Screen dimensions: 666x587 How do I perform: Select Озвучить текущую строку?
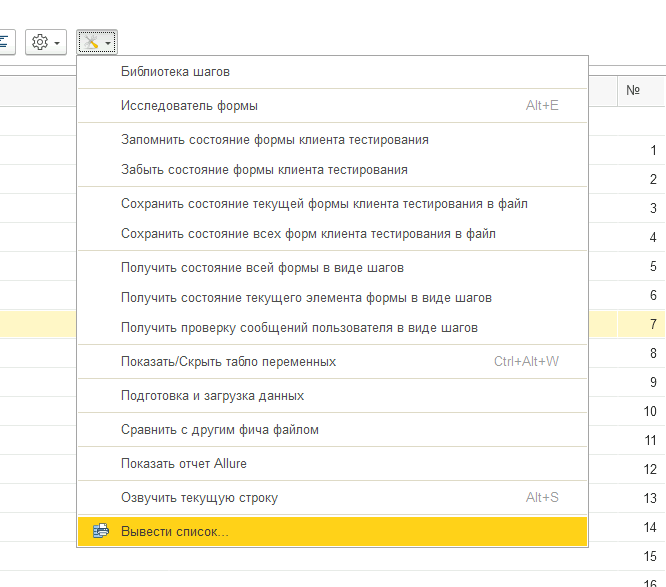coord(332,497)
